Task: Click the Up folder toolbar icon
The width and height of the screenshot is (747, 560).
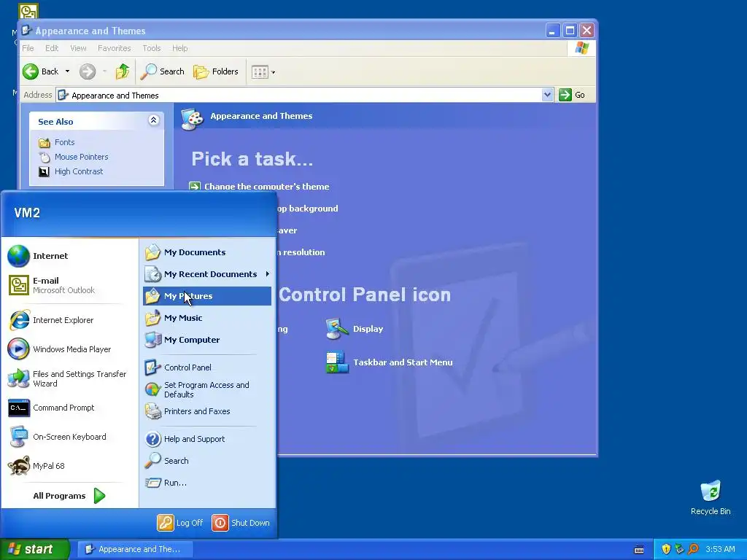Action: [x=123, y=71]
